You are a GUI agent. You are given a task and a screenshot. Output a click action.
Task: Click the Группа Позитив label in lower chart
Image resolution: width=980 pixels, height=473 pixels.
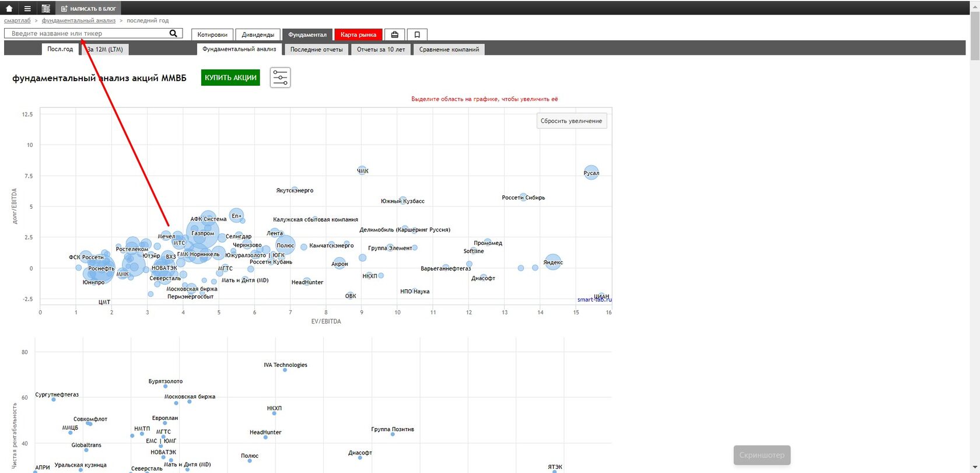tap(393, 429)
